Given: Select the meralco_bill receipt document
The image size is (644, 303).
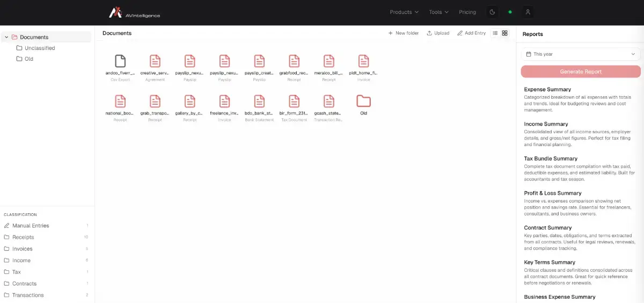Looking at the screenshot, I should [329, 67].
